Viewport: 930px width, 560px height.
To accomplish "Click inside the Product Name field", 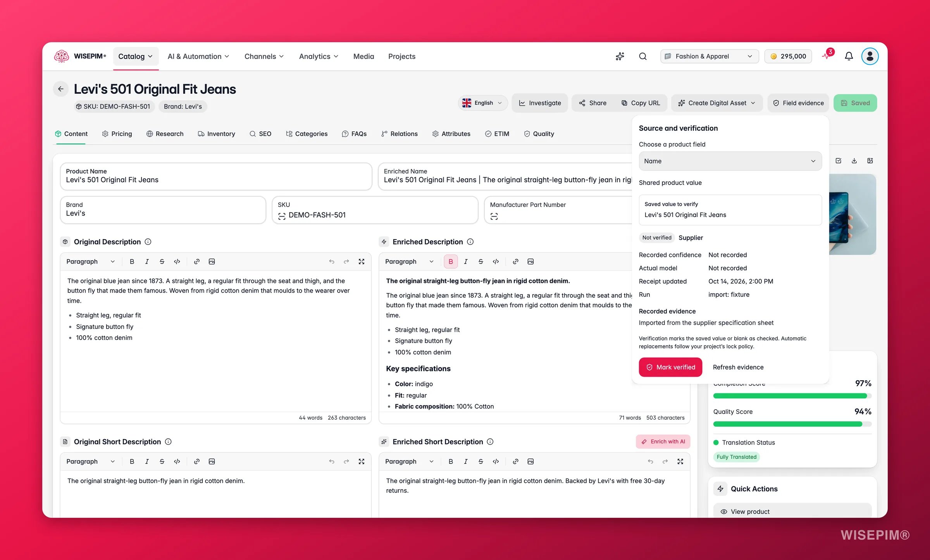I will (216, 176).
